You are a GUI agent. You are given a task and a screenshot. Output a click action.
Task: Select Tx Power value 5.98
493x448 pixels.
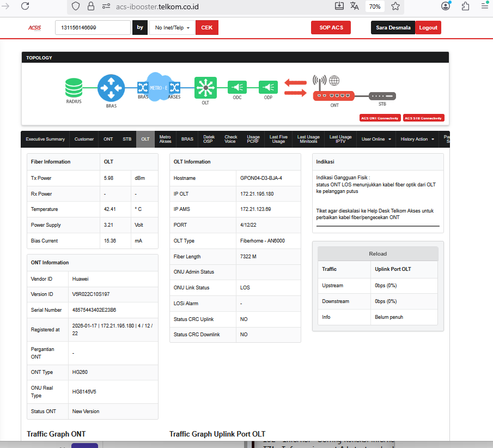coord(108,178)
